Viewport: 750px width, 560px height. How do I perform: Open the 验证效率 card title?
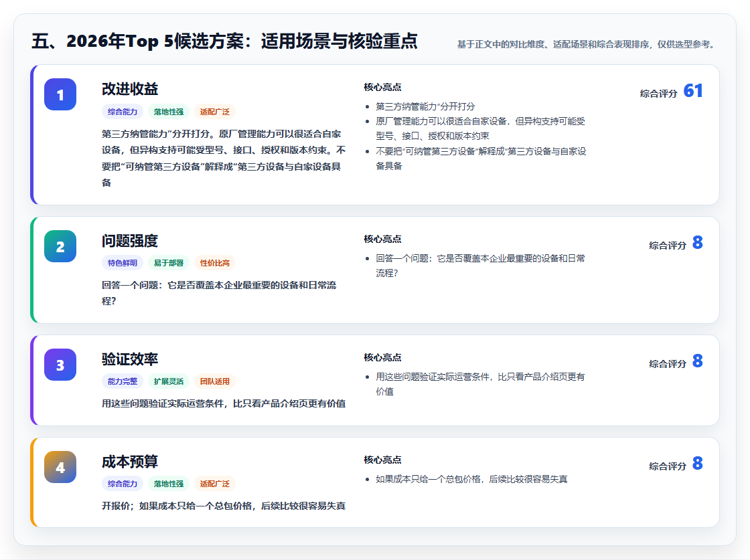click(x=130, y=359)
